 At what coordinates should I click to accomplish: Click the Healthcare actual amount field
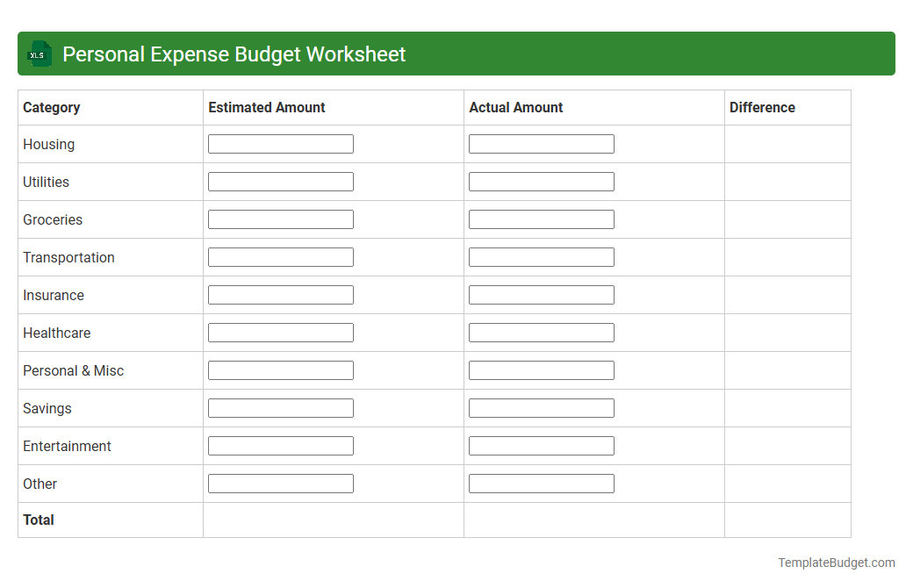(x=541, y=332)
